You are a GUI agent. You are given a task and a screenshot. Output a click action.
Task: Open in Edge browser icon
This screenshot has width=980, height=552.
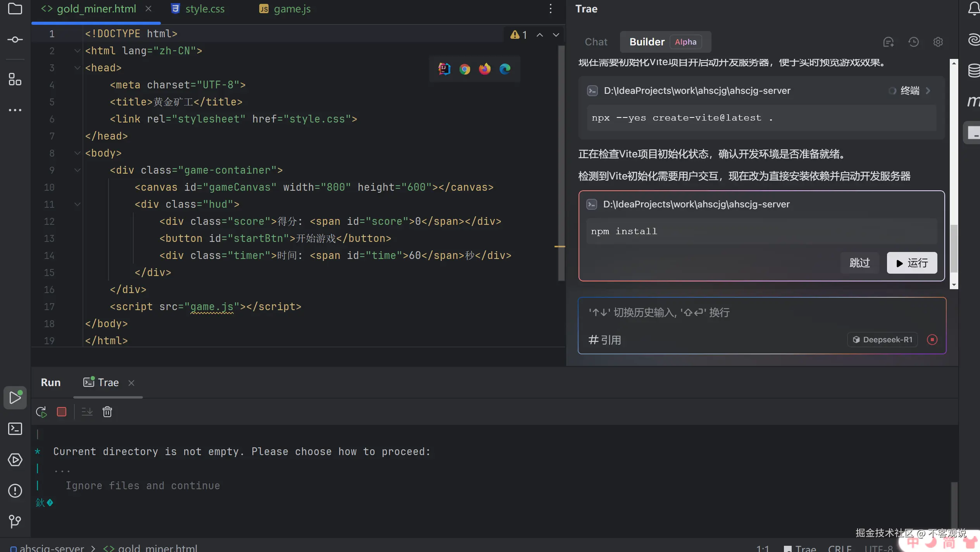point(505,69)
